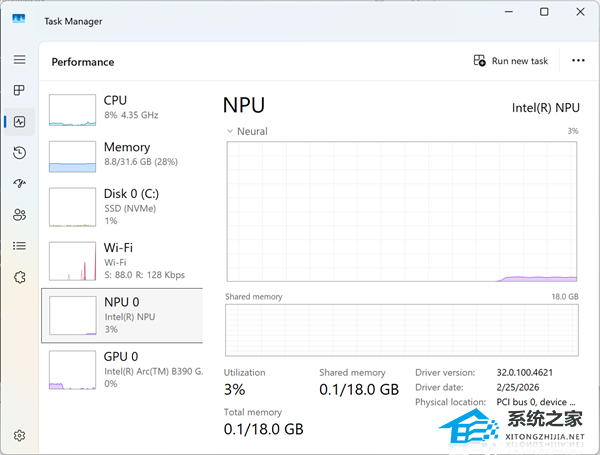The height and width of the screenshot is (455, 600).
Task: Click the PCI bus 0, device location text
Action: 536,402
